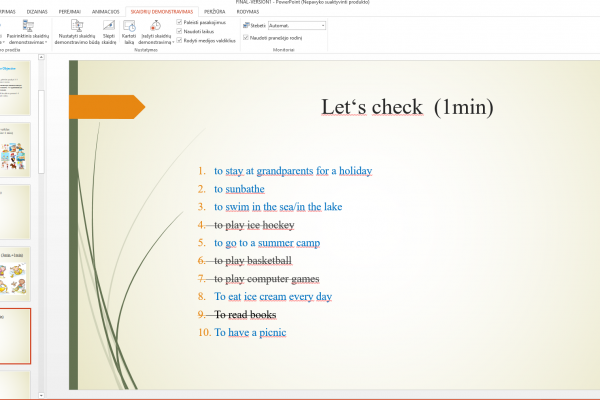Click the thumbnail pane scrollbar handle

tap(41, 132)
